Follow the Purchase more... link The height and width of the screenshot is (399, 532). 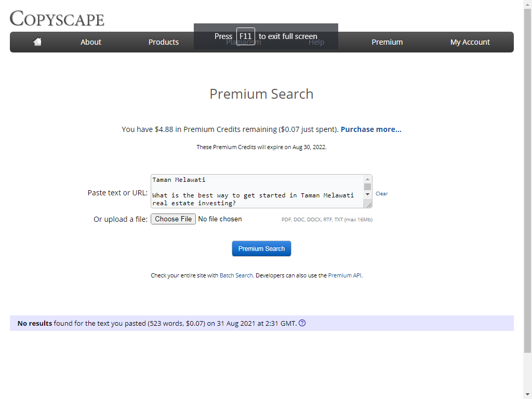pyautogui.click(x=371, y=129)
